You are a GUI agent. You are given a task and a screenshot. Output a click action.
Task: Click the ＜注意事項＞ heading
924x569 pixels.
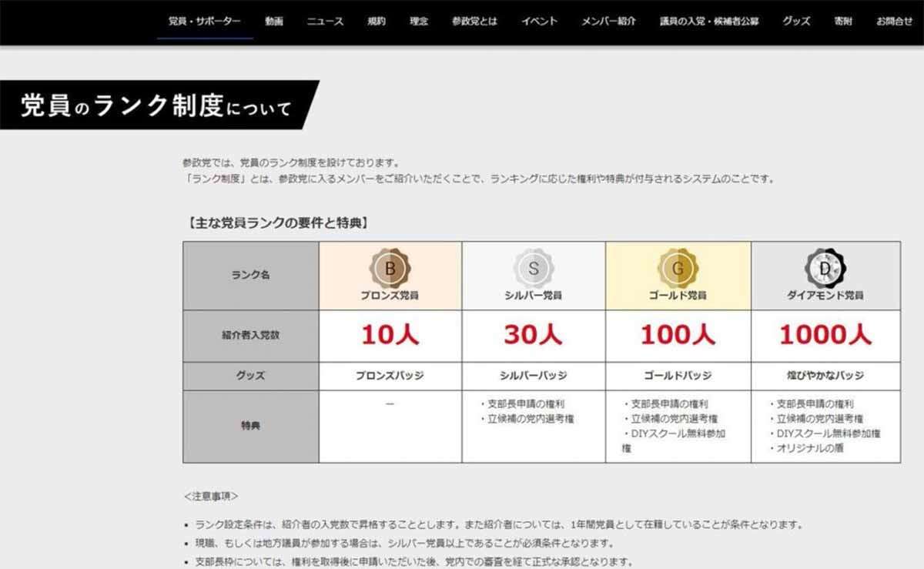pos(211,496)
